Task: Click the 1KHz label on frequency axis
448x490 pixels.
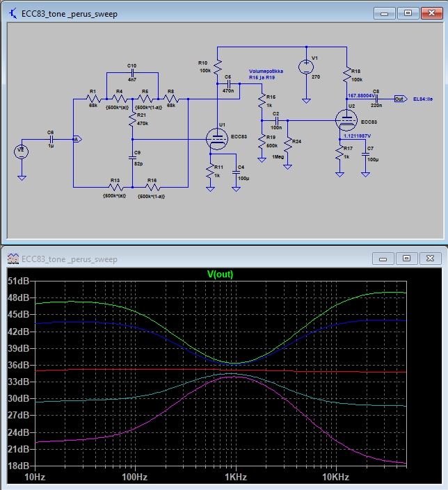Action: (235, 478)
